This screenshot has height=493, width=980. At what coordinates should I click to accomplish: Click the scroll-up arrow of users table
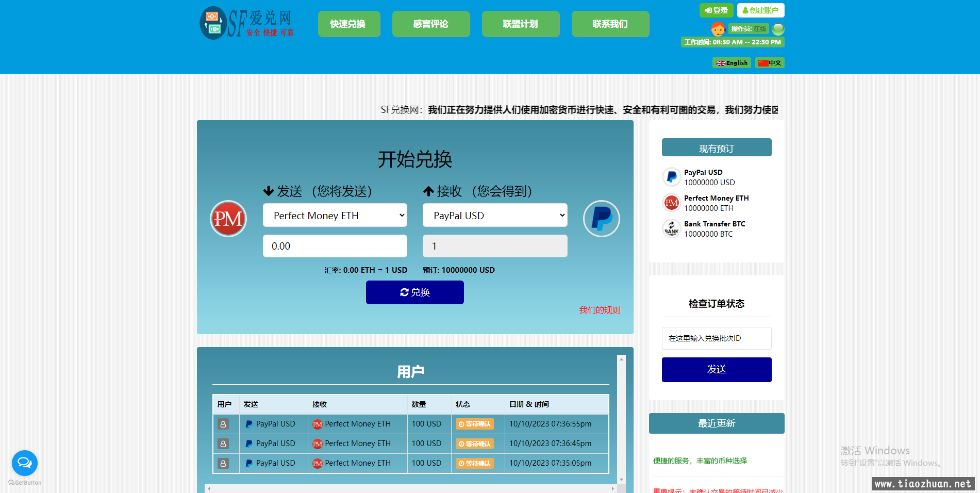(x=621, y=359)
